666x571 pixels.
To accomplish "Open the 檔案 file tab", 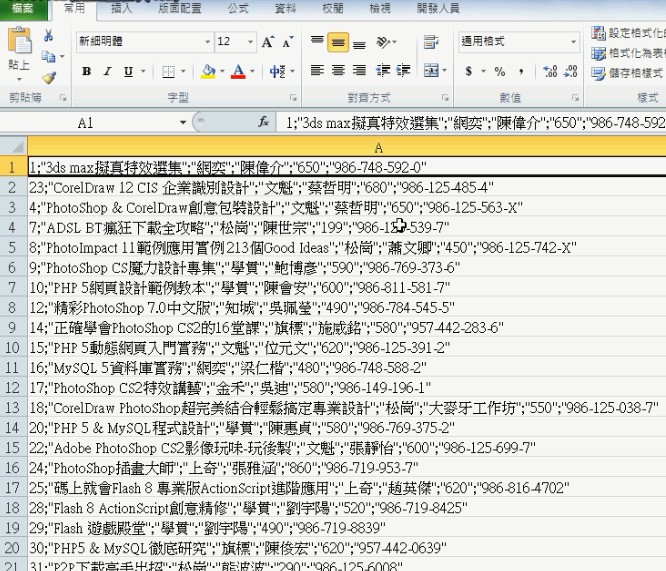I will click(x=23, y=8).
